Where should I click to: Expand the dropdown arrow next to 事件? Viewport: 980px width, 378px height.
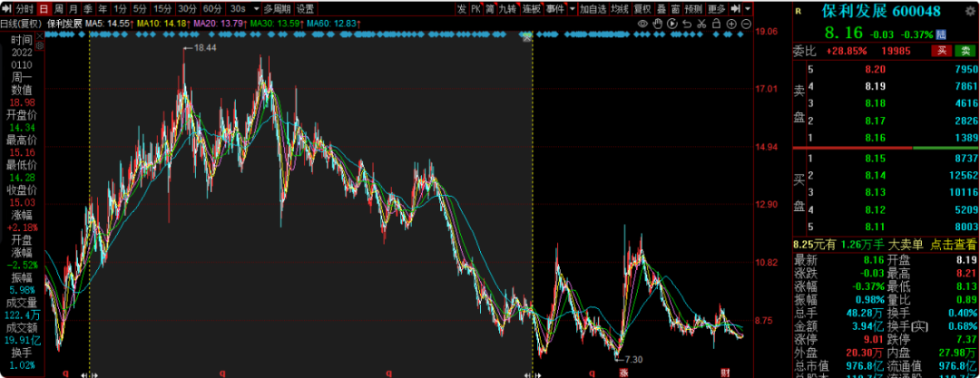[x=572, y=9]
